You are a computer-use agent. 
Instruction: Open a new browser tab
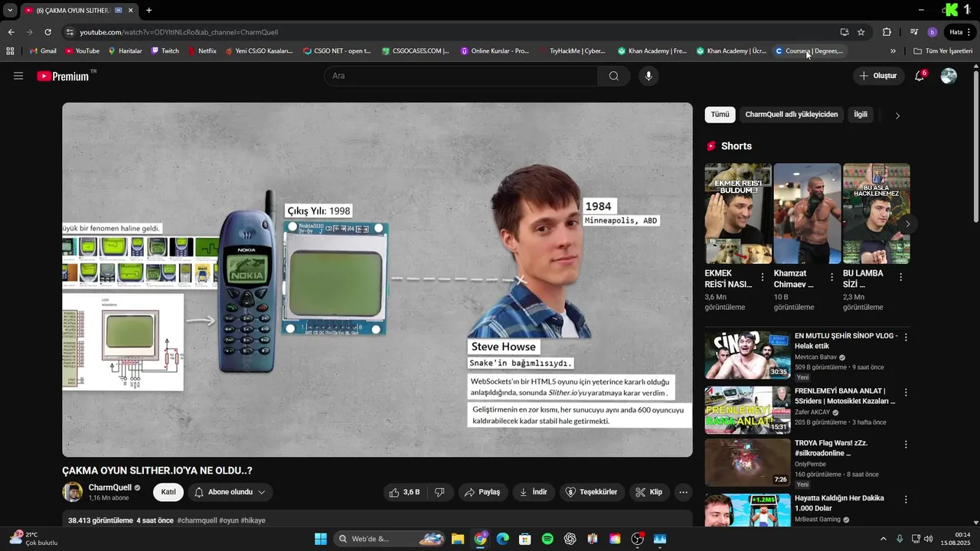pos(149,10)
